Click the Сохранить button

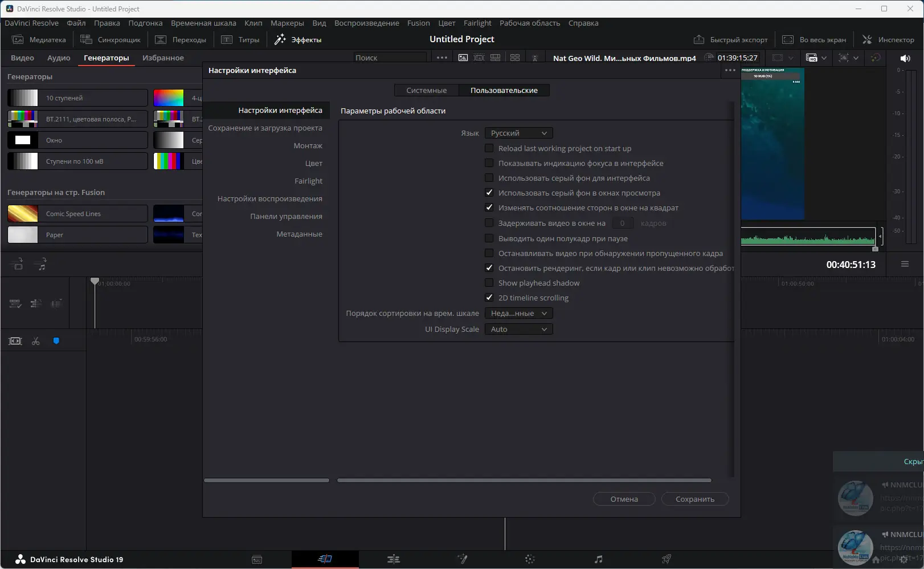[695, 499]
